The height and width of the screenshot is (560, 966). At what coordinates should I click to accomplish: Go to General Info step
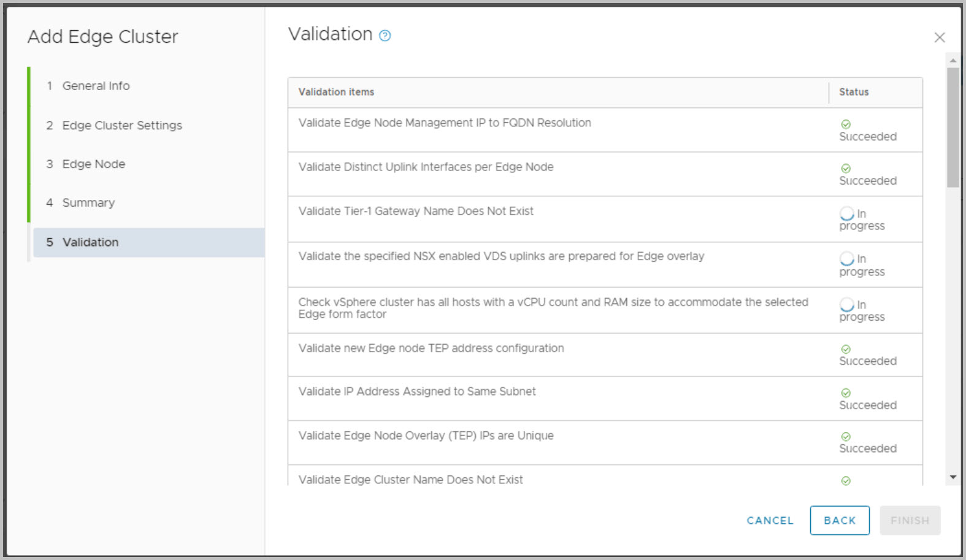(96, 86)
